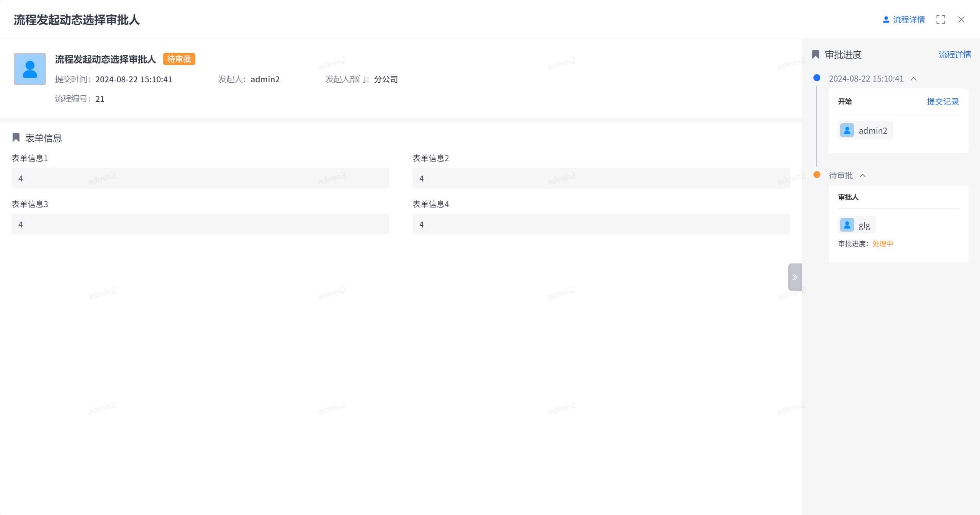980x515 pixels.
Task: Collapse the side panel with double-arrow
Action: (795, 277)
